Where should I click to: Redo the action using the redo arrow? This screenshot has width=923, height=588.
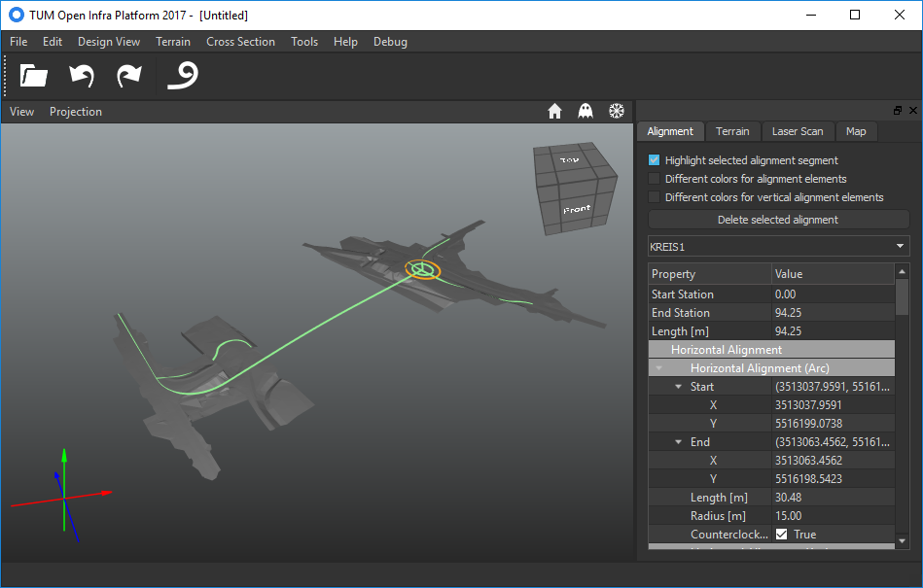click(x=129, y=76)
